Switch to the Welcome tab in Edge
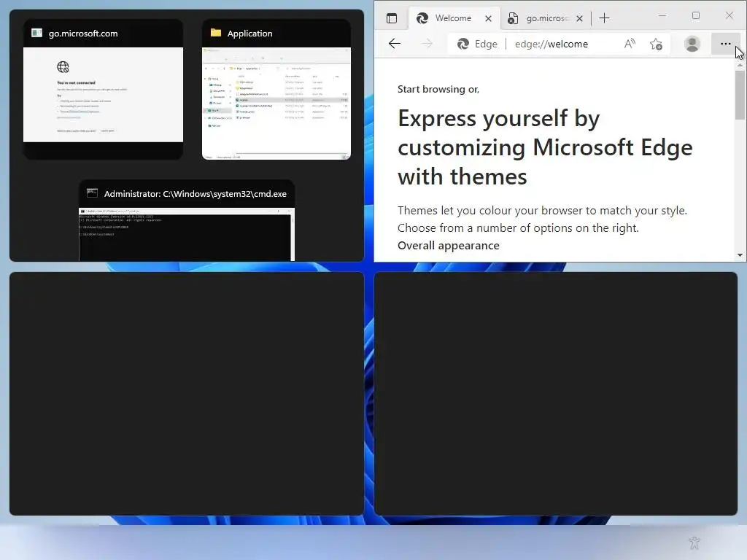Viewport: 747px width, 560px height. click(453, 18)
